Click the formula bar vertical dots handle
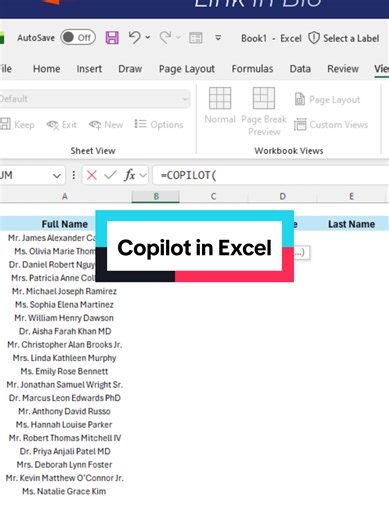This screenshot has width=389, height=520. [x=74, y=175]
